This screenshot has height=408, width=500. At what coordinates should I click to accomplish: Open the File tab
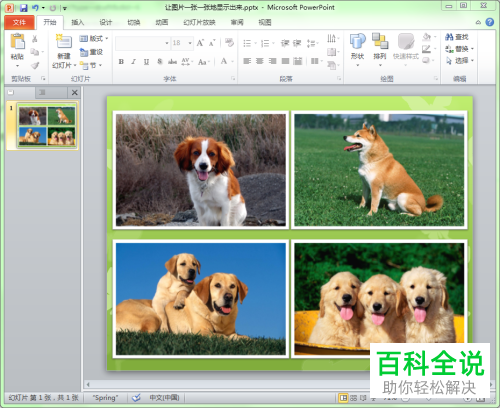pyautogui.click(x=19, y=22)
